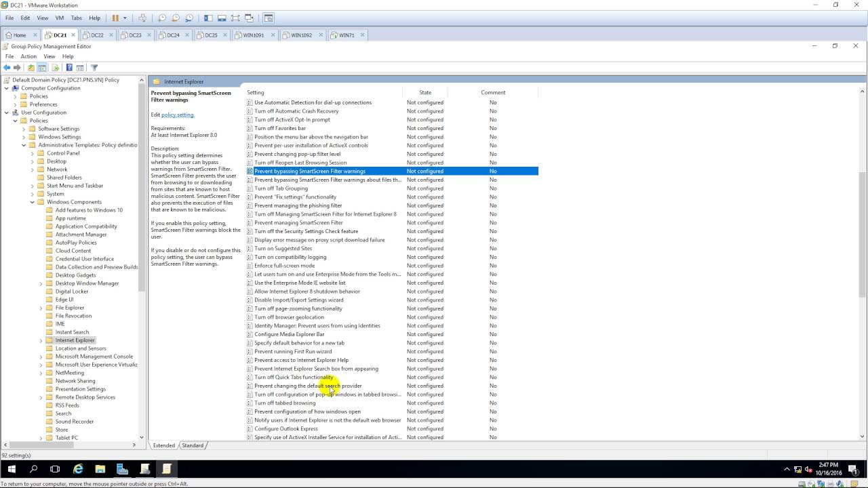The width and height of the screenshot is (868, 488).
Task: Switch to the WIN1091 virtual machine tab
Action: click(253, 35)
